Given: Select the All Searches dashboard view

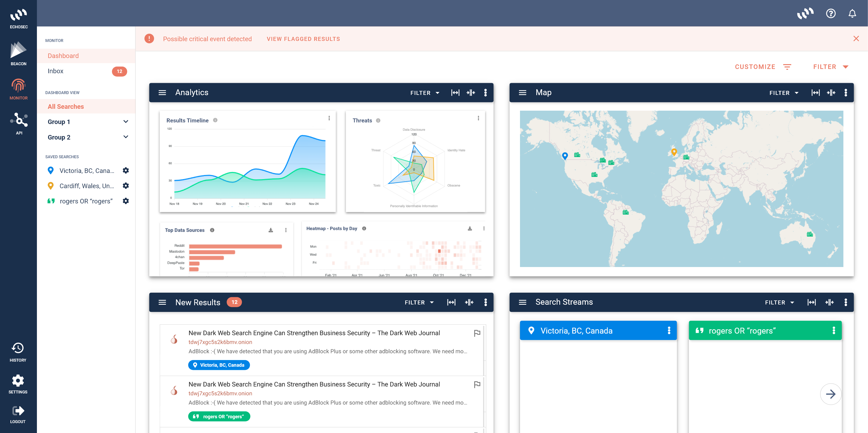Looking at the screenshot, I should [66, 106].
